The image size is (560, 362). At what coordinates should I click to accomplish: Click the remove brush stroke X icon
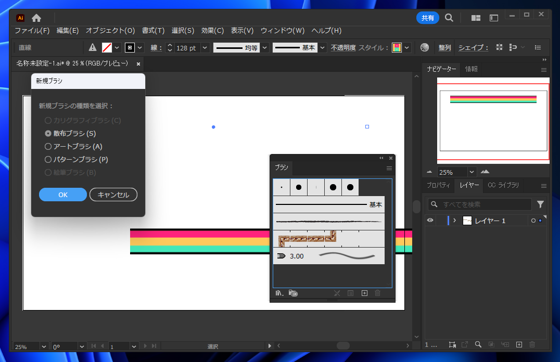pos(337,293)
